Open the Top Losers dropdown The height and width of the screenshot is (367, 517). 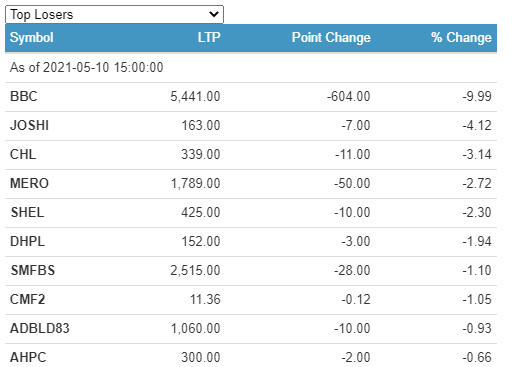coord(114,14)
